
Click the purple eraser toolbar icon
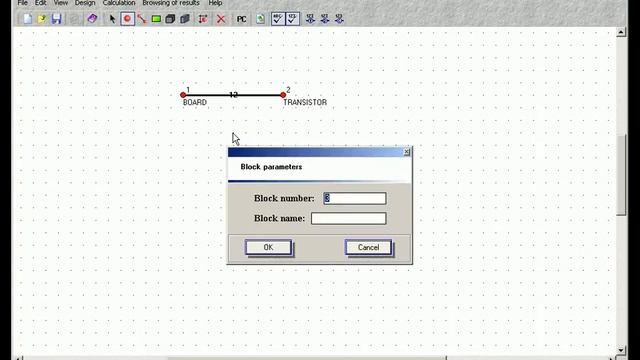[92, 19]
